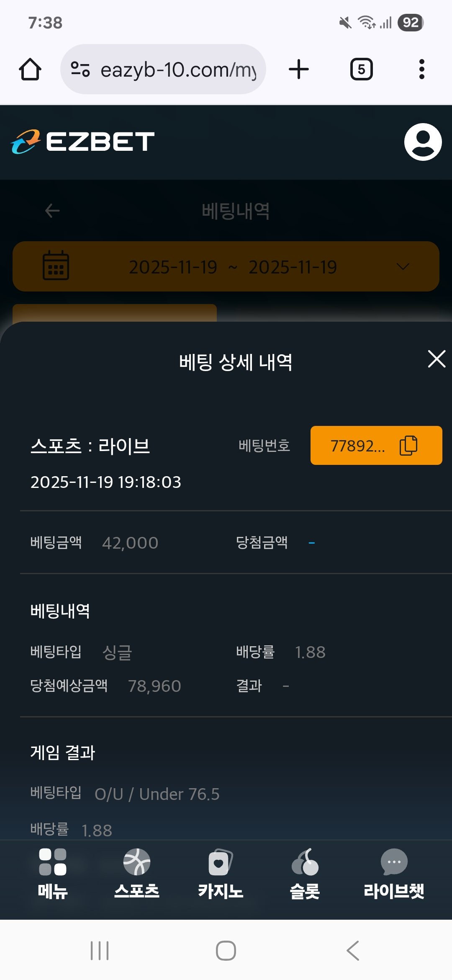
Task: Open the tab switcher showing 5 tabs
Action: click(361, 69)
